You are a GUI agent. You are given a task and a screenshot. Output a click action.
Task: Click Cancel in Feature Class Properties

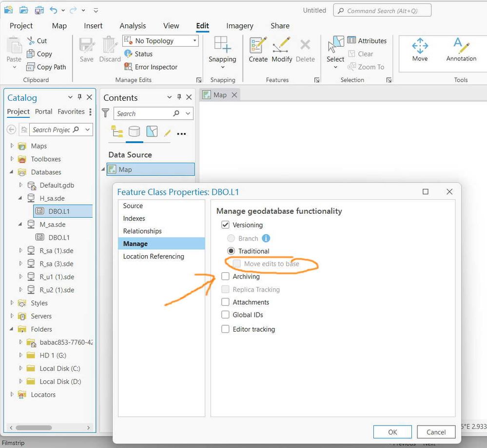pyautogui.click(x=436, y=432)
